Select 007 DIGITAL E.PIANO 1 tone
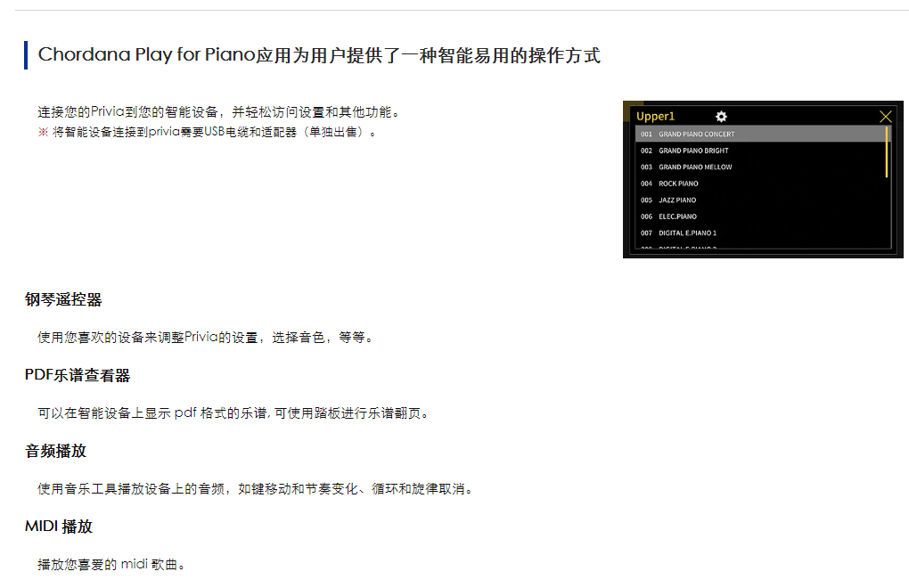The image size is (909, 588). [760, 233]
